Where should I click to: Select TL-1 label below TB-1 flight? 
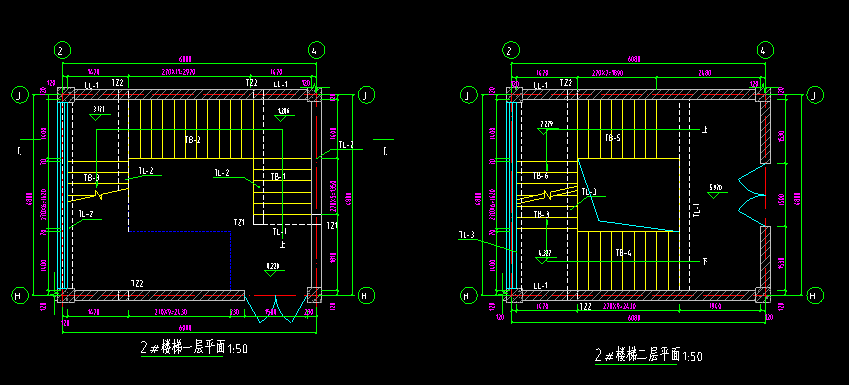[279, 232]
